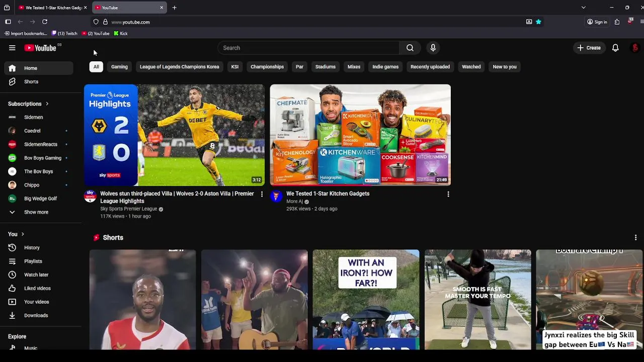This screenshot has width=644, height=362.
Task: Click inside the YouTube search field
Action: pyautogui.click(x=308, y=48)
